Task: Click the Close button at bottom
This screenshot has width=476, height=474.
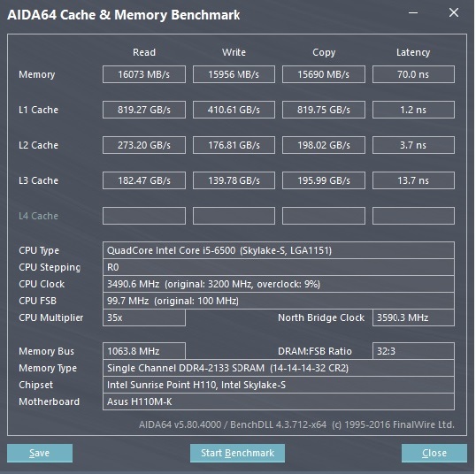Action: coord(434,453)
